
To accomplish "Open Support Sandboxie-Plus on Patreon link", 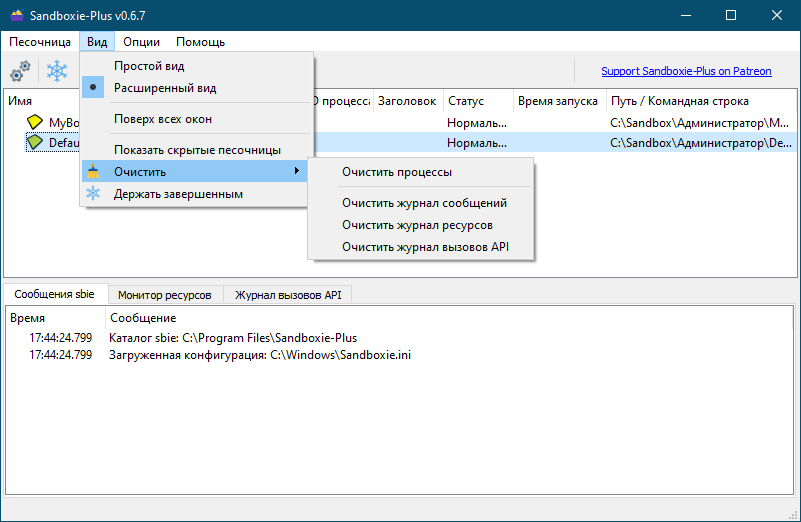I will [686, 71].
